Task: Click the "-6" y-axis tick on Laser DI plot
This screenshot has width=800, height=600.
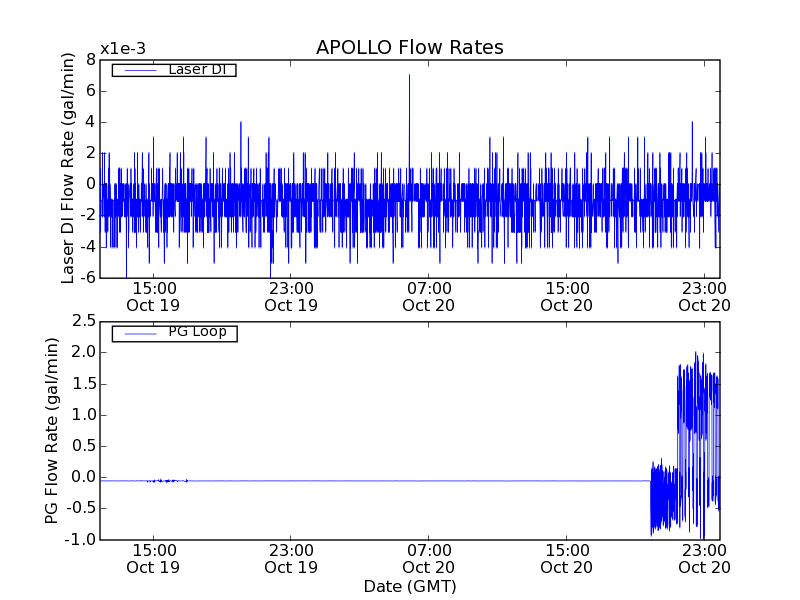Action: coord(86,277)
